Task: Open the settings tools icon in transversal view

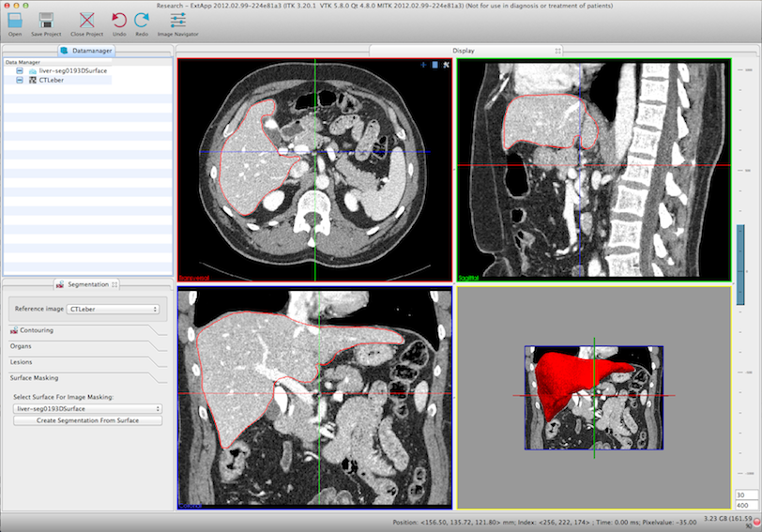Action: [x=446, y=65]
